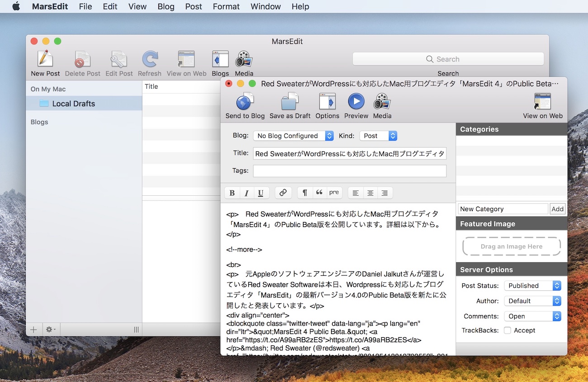This screenshot has height=382, width=588.
Task: Click Edit Post icon in main window toolbar
Action: (119, 59)
